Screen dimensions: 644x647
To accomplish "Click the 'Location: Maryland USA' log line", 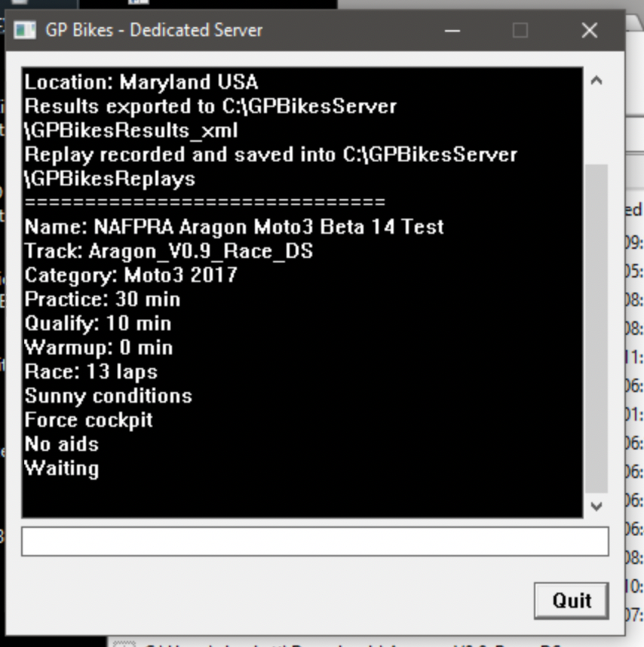I will pyautogui.click(x=141, y=82).
